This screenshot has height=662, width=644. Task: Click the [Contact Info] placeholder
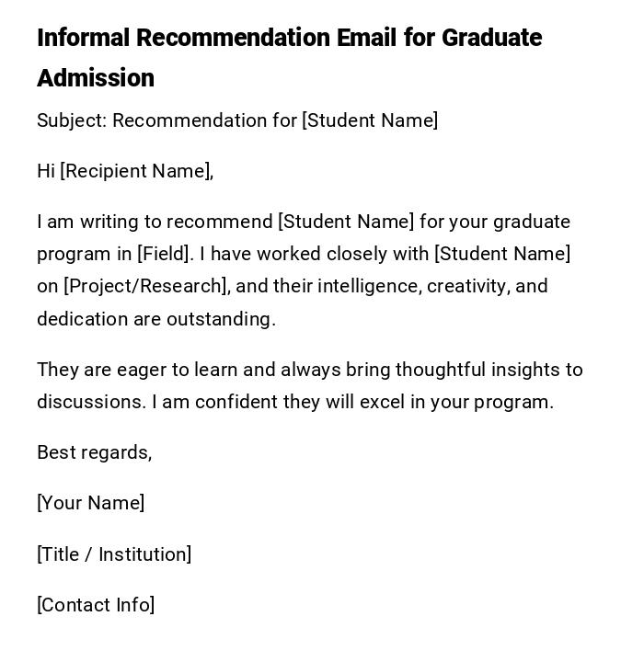[96, 605]
